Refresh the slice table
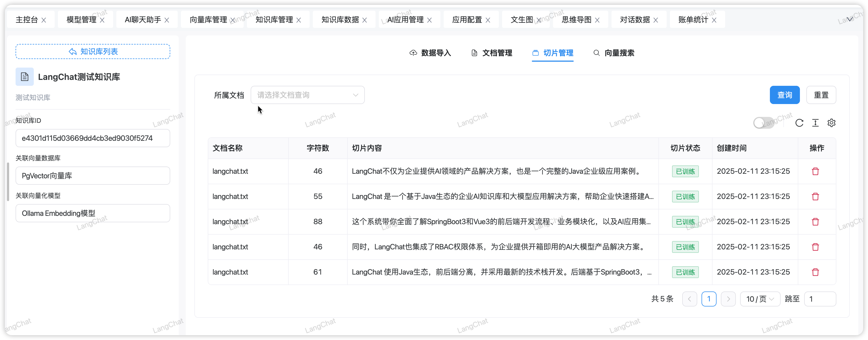The image size is (868, 340). pos(799,123)
